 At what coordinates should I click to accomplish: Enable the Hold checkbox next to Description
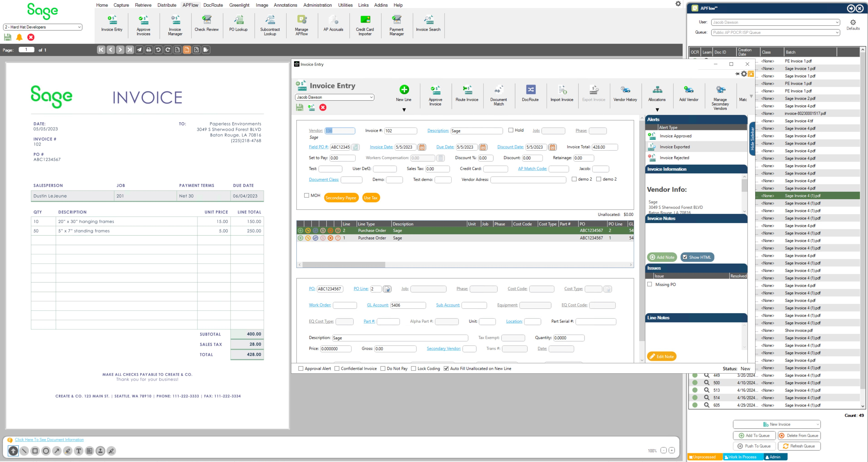(x=511, y=130)
